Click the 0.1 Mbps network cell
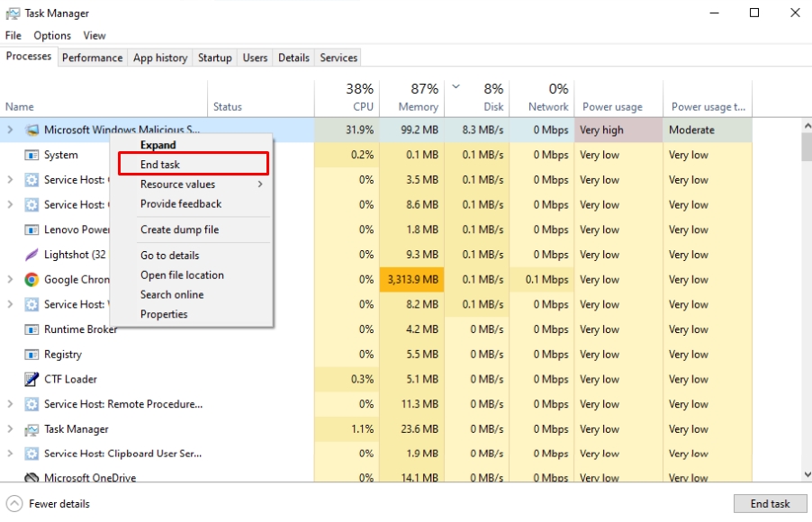This screenshot has height=522, width=812. pos(542,280)
